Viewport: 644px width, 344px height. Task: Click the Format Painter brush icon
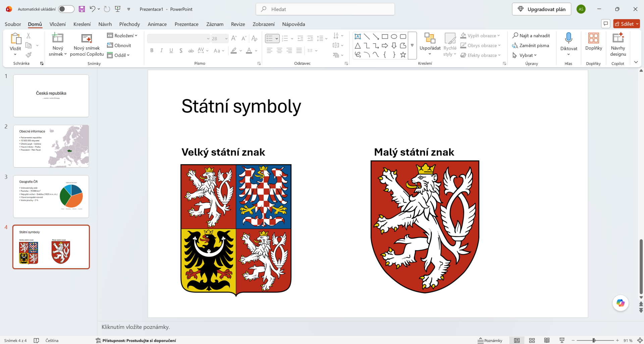coord(29,55)
